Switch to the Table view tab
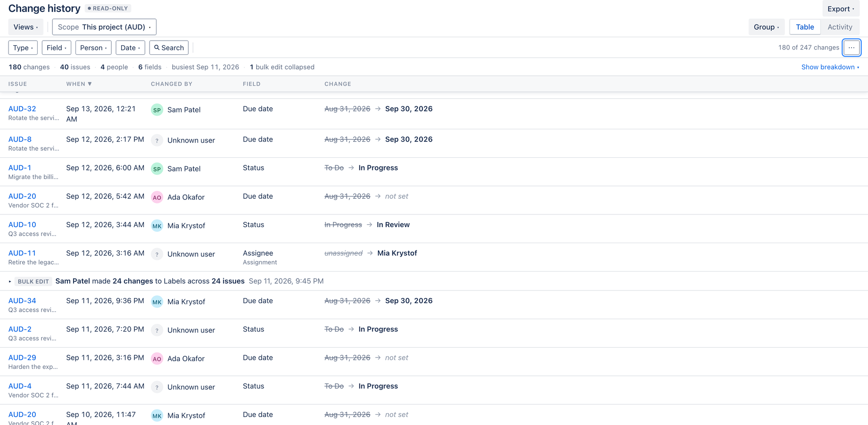This screenshot has height=425, width=868. [x=805, y=27]
